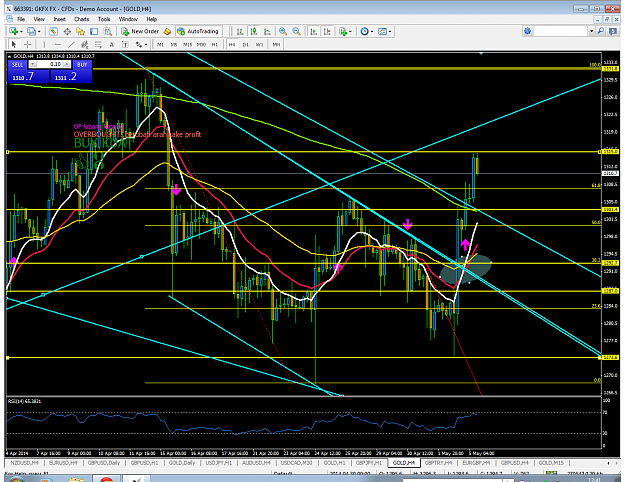Click the Profiles toolbar icon
Screen dimensions: 625x482
31,31
